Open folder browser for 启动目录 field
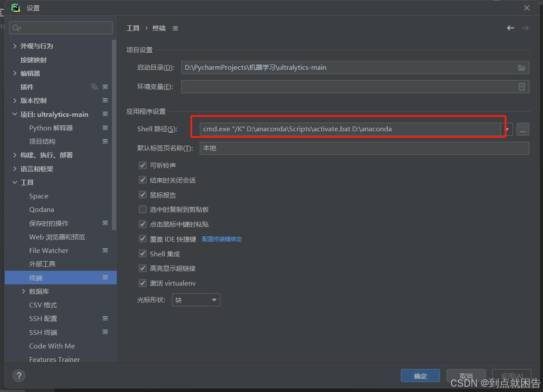Image resolution: width=543 pixels, height=392 pixels. coord(521,68)
